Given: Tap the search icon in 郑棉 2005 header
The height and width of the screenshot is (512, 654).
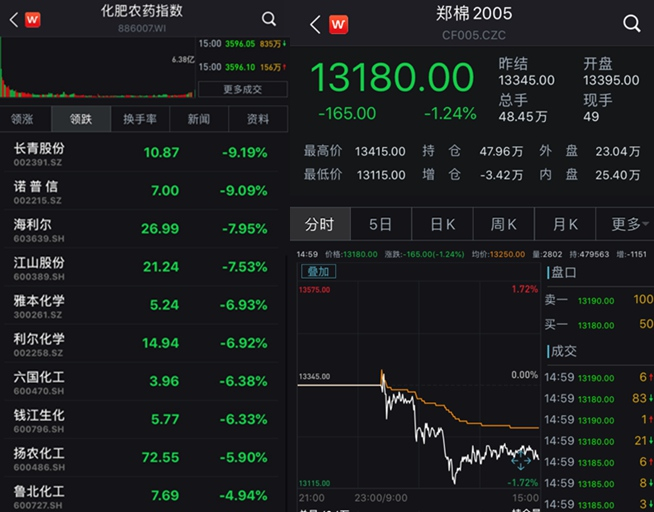Looking at the screenshot, I should (x=631, y=23).
